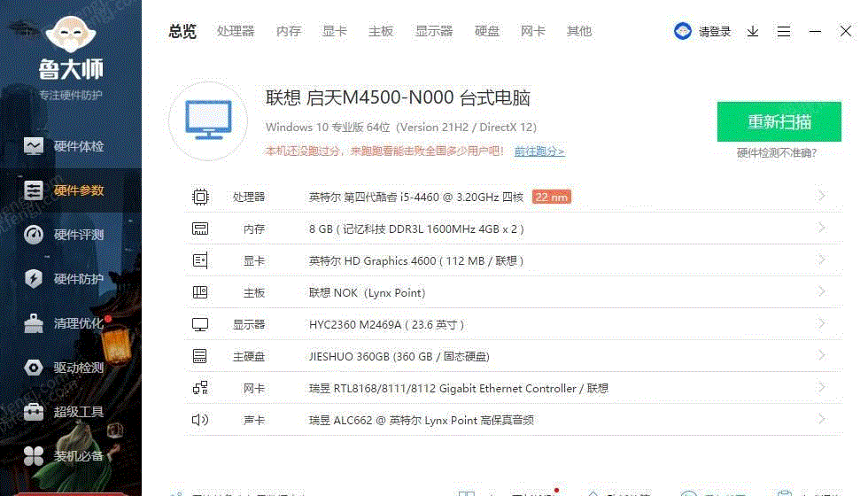The height and width of the screenshot is (496, 868).
Task: Click the 声卡 speaker icon
Action: pyautogui.click(x=200, y=420)
